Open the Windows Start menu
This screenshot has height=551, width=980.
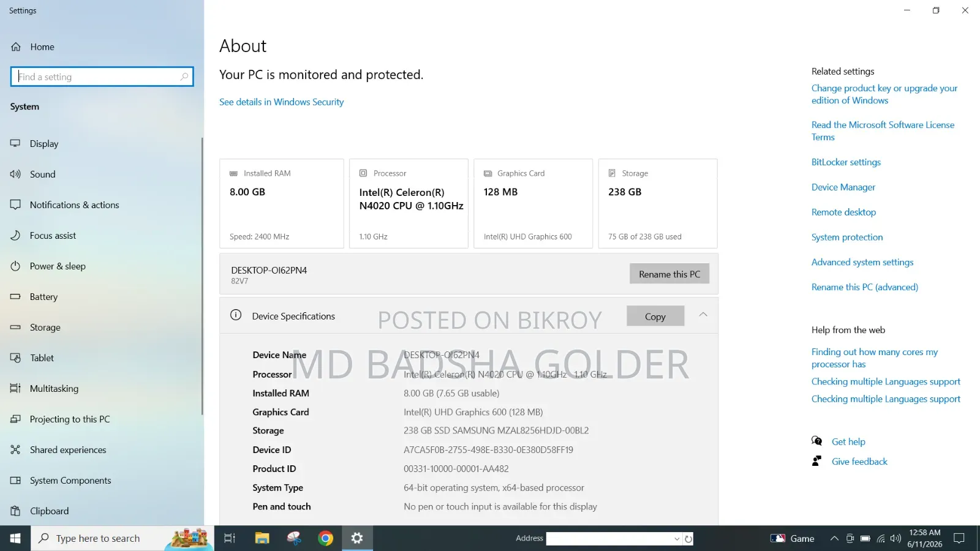[x=15, y=538]
